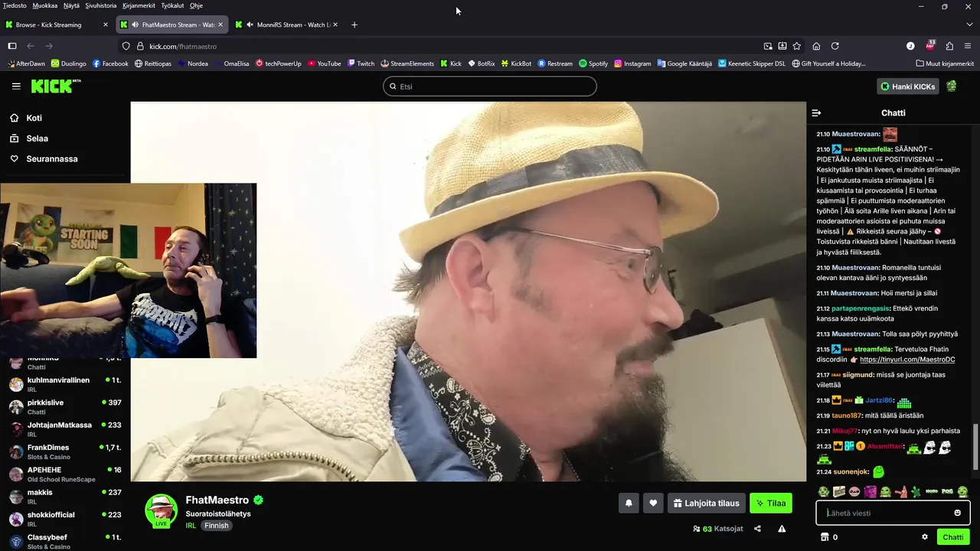This screenshot has width=980, height=551.
Task: Open the Muokkaa menu
Action: (x=45, y=5)
